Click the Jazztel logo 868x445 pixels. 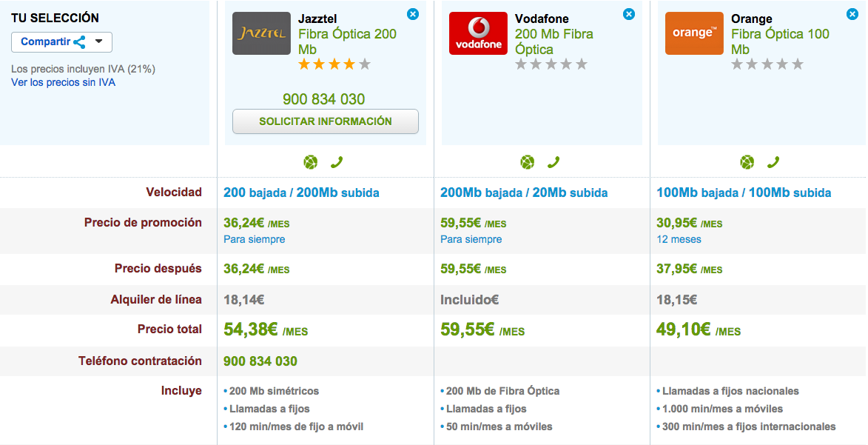coord(261,33)
